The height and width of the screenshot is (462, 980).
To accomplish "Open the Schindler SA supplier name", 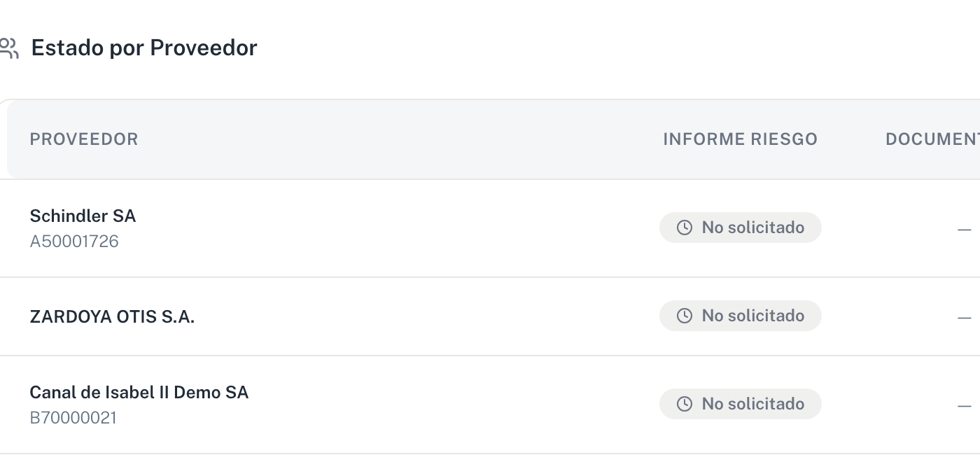I will coord(83,216).
